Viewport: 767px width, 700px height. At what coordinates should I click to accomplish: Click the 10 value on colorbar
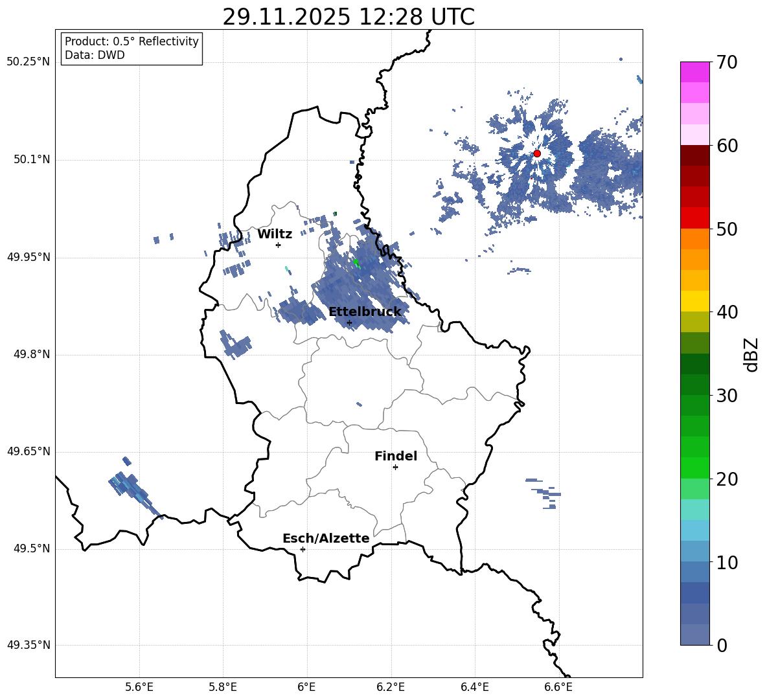tap(727, 562)
